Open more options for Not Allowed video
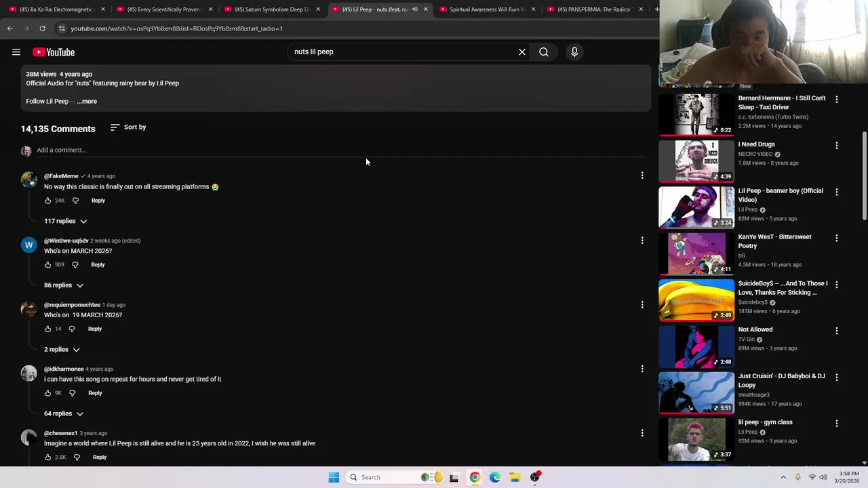The width and height of the screenshot is (868, 488). click(x=837, y=331)
